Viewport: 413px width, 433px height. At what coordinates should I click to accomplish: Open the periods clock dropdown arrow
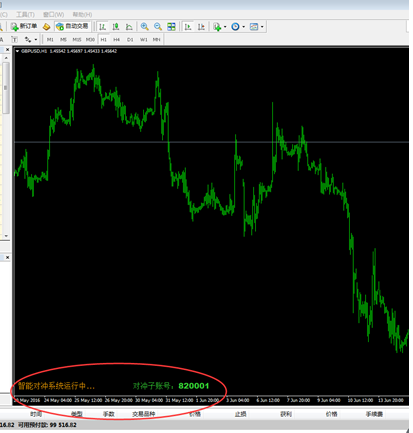tap(243, 27)
